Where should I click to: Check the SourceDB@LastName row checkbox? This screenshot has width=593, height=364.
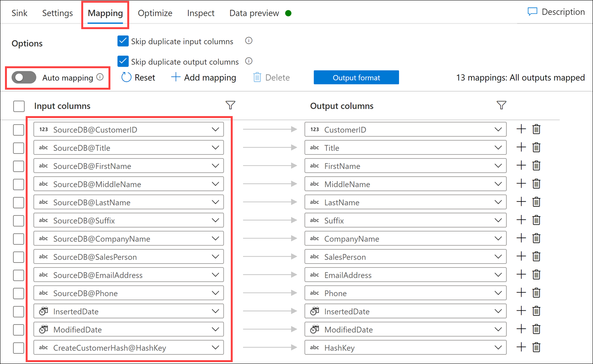click(18, 202)
